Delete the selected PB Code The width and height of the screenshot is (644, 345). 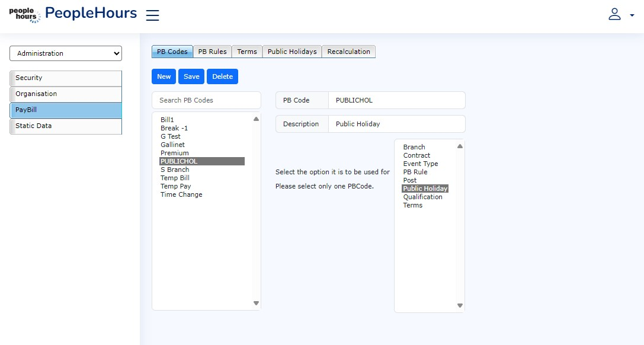[x=222, y=76]
